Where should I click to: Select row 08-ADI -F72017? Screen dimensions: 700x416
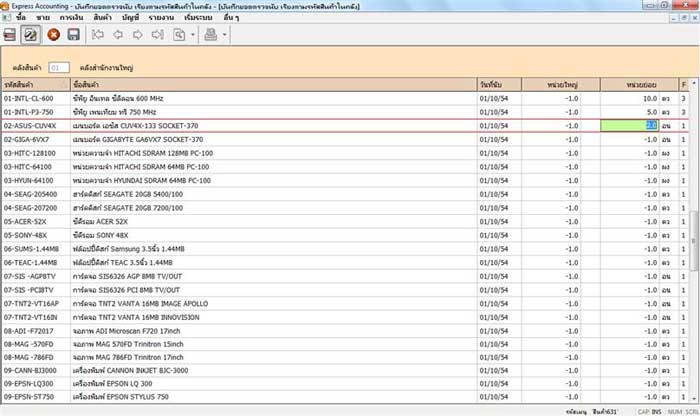pyautogui.click(x=345, y=331)
